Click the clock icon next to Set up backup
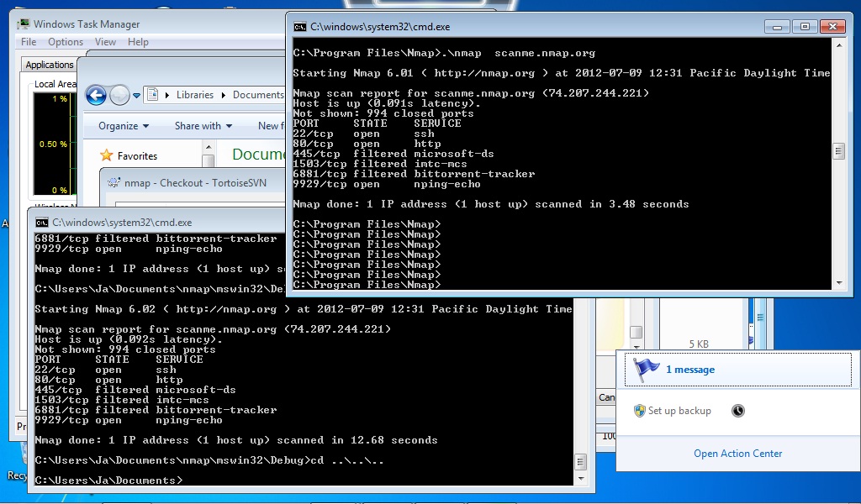This screenshot has width=861, height=504. (738, 410)
